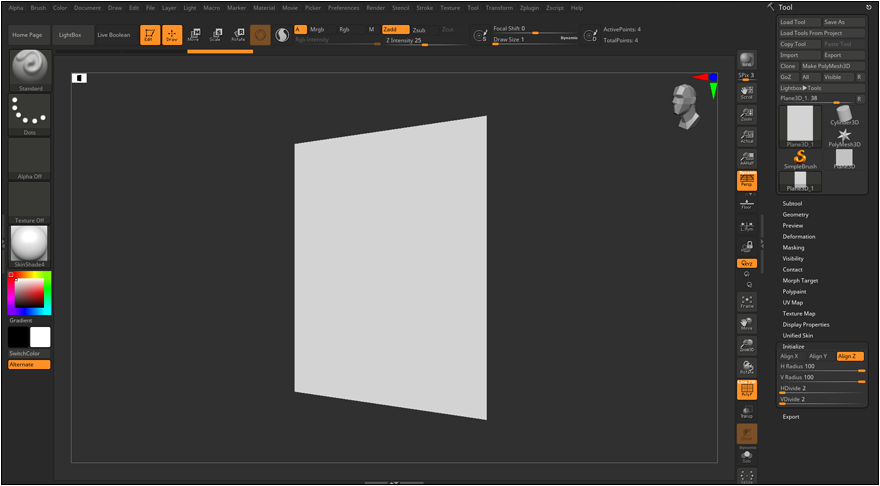
Task: Pick the SimpleBrush tool icon
Action: tap(800, 159)
